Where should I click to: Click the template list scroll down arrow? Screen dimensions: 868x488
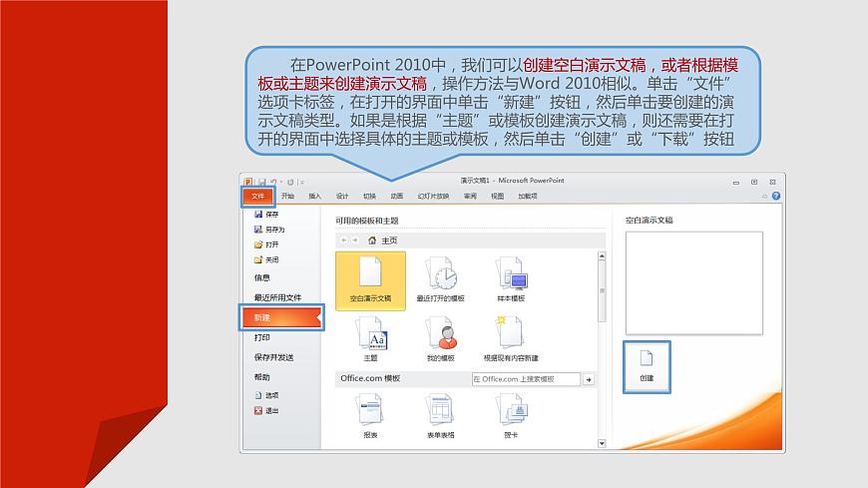(x=602, y=444)
